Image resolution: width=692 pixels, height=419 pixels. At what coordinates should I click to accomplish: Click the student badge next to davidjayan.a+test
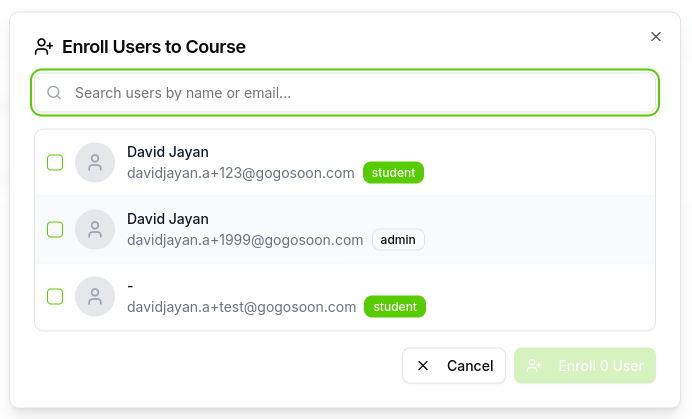point(395,307)
